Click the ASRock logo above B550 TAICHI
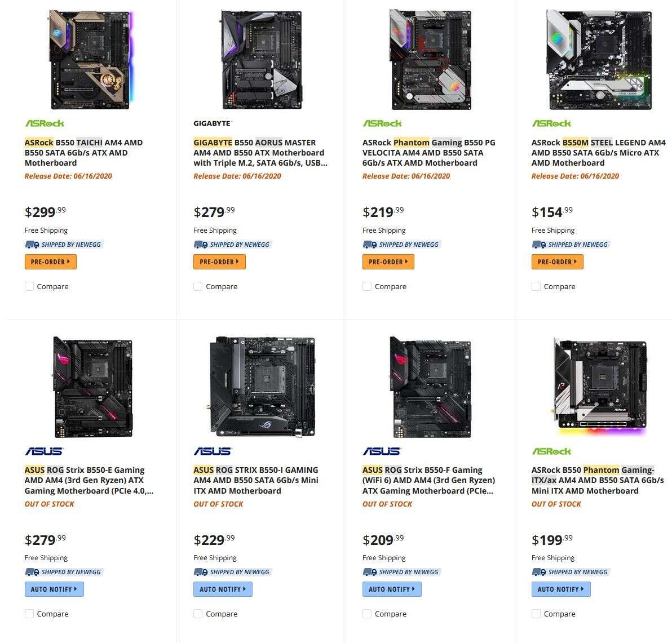 point(45,123)
